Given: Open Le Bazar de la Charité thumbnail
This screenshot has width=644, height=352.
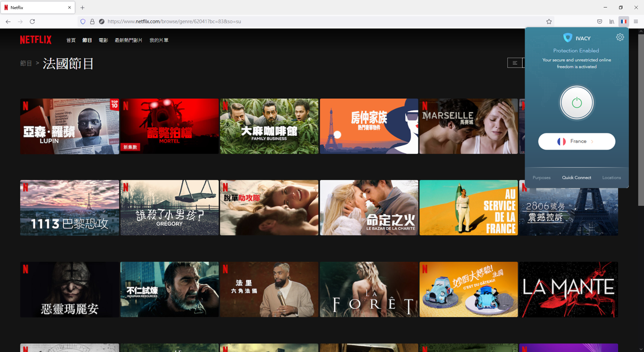Looking at the screenshot, I should tap(369, 208).
